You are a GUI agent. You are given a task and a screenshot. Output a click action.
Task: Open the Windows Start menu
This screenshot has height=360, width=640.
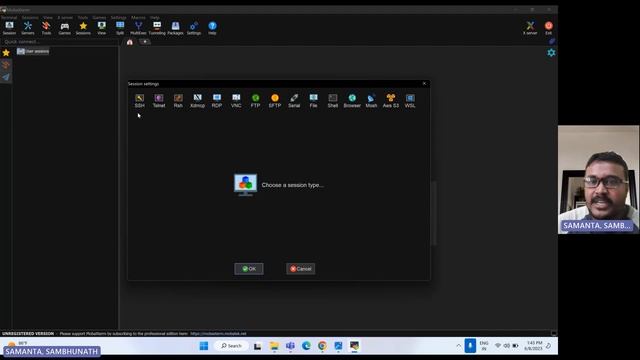point(204,346)
